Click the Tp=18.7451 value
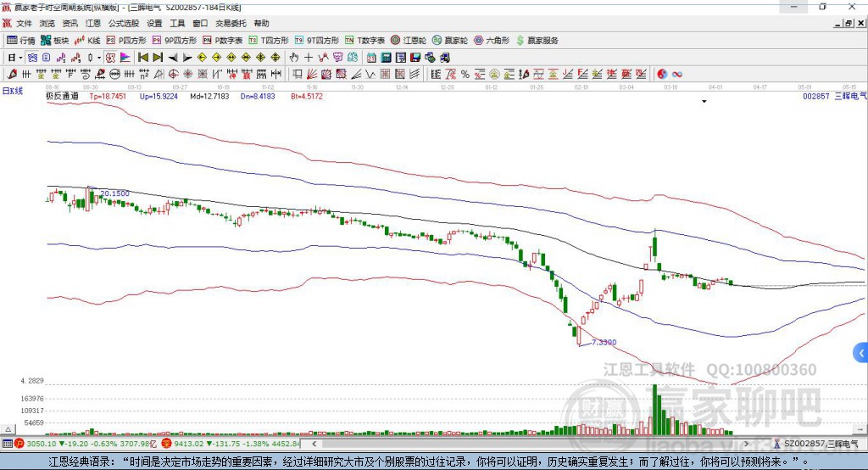868x470 pixels. (x=108, y=96)
